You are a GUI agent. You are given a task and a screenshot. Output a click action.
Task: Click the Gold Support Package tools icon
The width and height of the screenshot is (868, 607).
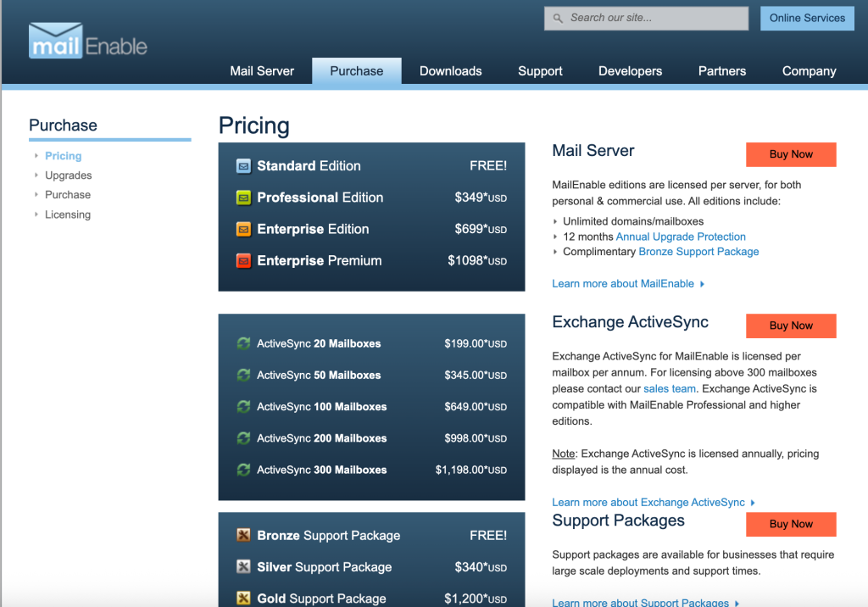tap(243, 599)
